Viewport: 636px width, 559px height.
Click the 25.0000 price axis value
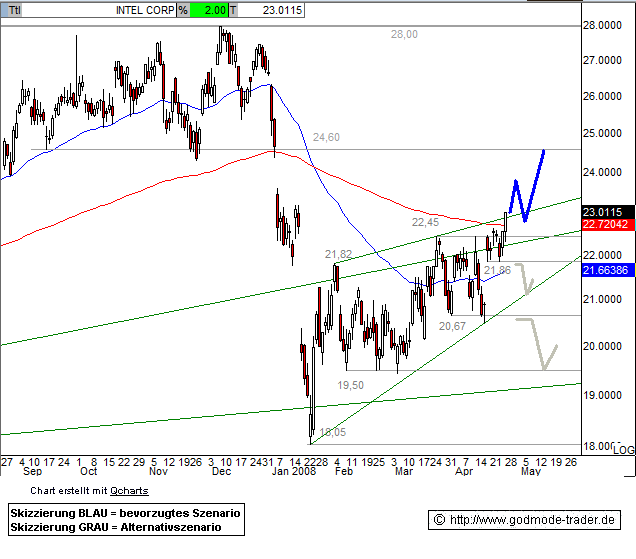point(602,133)
